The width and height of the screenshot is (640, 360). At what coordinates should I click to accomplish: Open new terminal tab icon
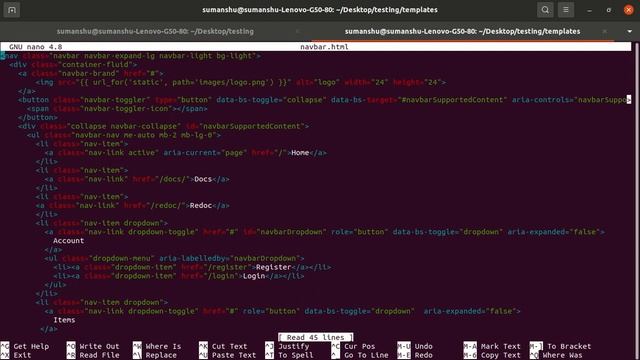(12, 10)
